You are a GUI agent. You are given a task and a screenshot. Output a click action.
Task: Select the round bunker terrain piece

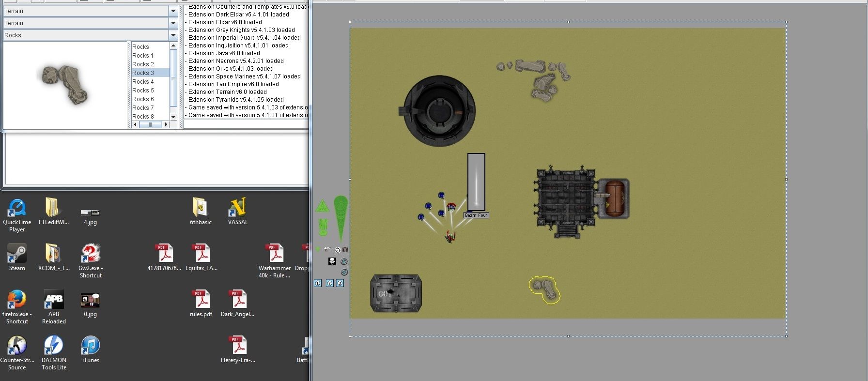[x=438, y=111]
